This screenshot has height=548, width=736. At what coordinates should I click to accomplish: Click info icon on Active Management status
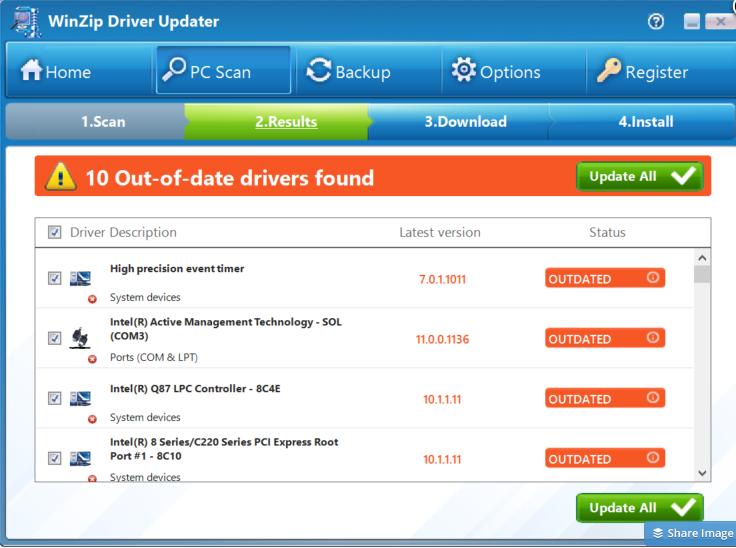[x=652, y=338]
